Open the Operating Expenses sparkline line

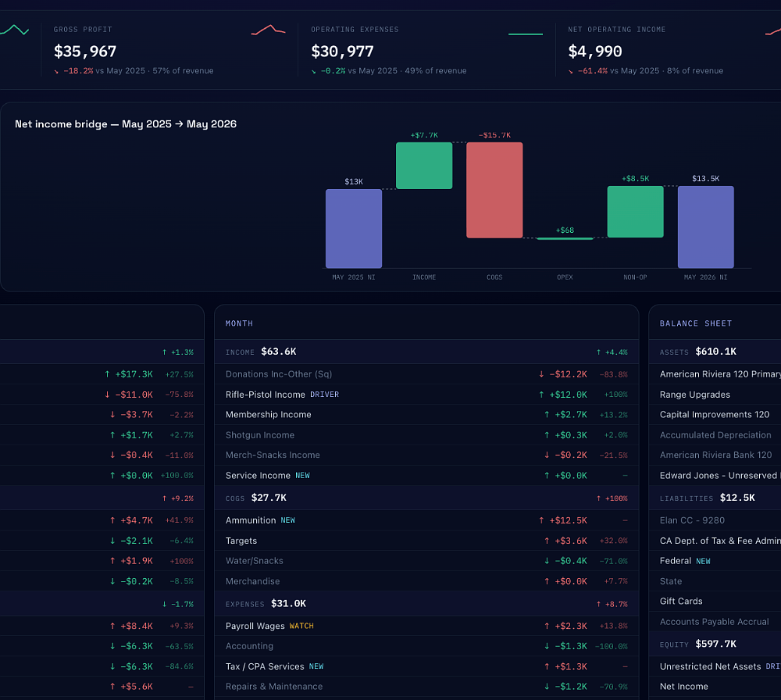click(526, 34)
